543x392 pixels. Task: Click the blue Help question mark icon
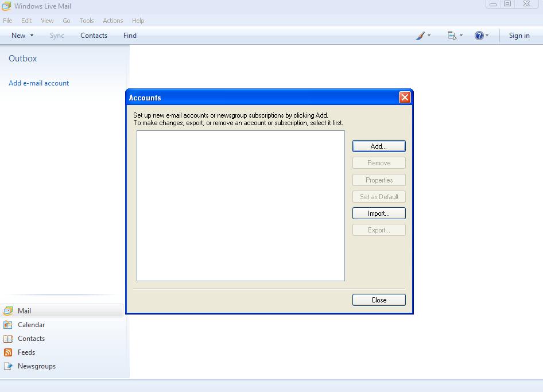click(479, 36)
